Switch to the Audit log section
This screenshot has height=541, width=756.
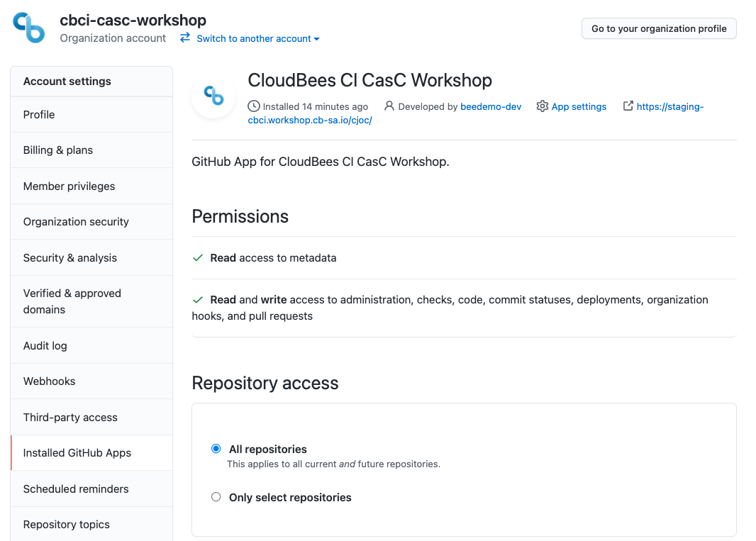point(45,345)
